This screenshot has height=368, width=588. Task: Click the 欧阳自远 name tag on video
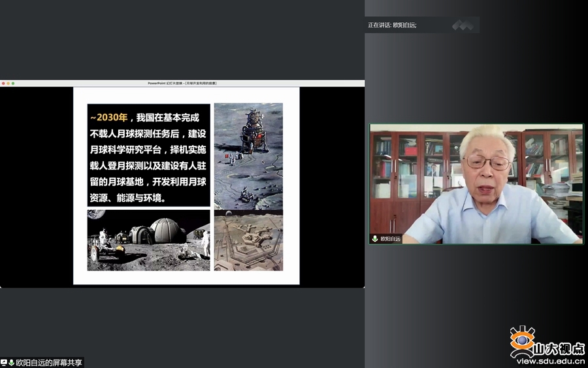(390, 239)
